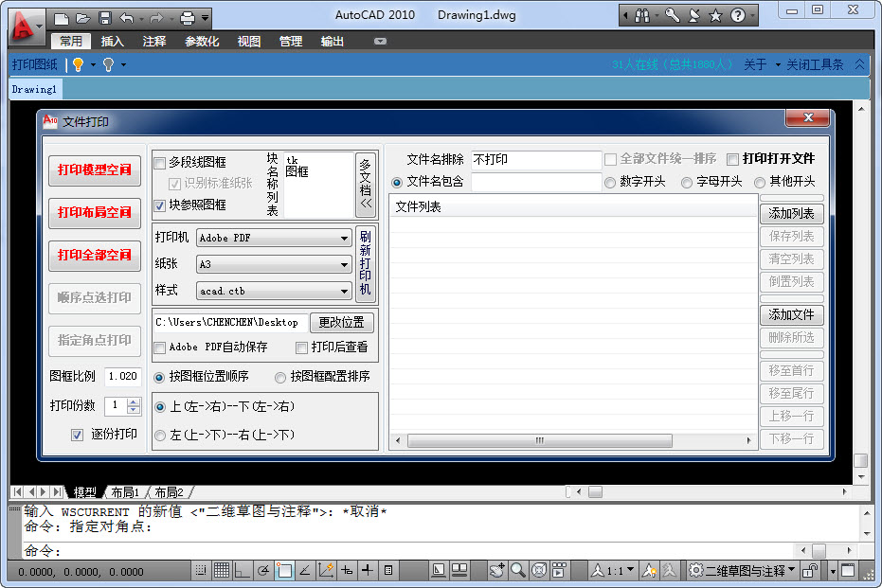Click the Redo arrow icon
The width and height of the screenshot is (882, 588).
(x=155, y=19)
